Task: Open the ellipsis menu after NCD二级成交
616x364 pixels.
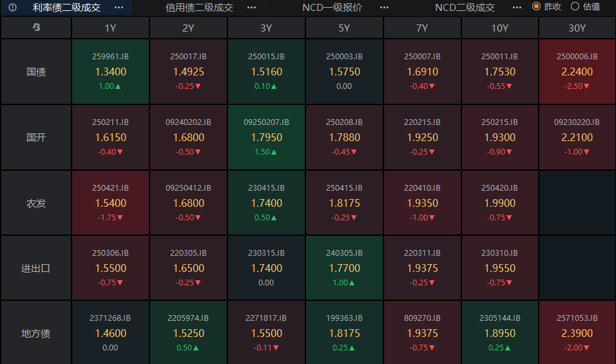Action: [517, 7]
